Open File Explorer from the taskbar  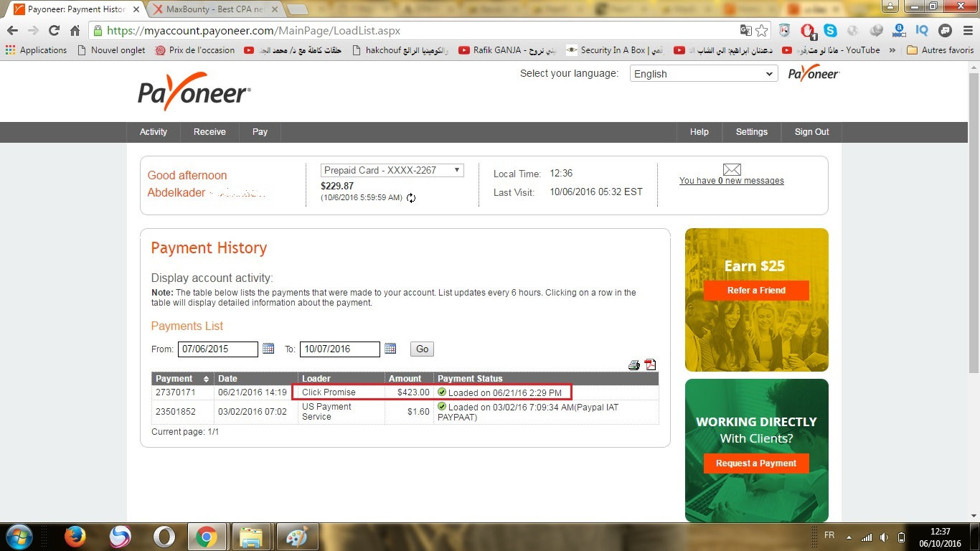250,537
